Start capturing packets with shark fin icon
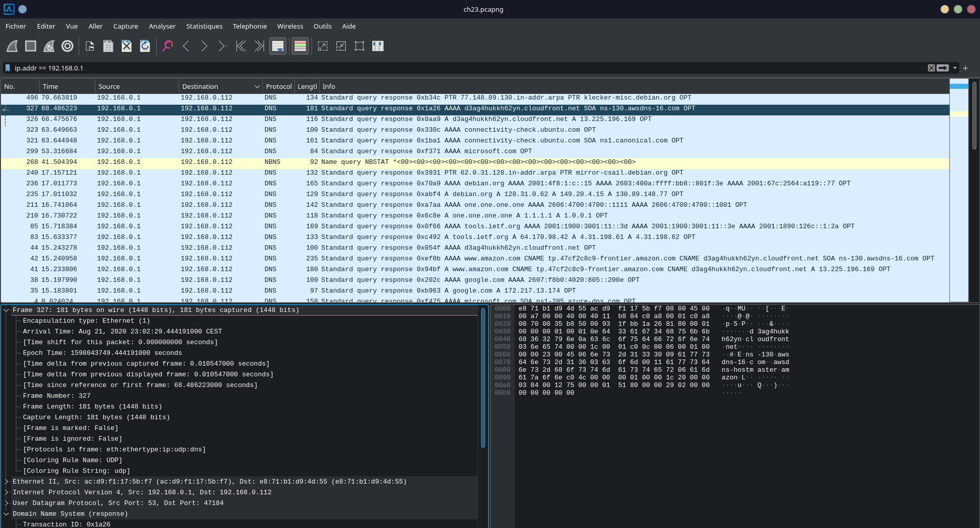980x528 pixels. pos(12,46)
